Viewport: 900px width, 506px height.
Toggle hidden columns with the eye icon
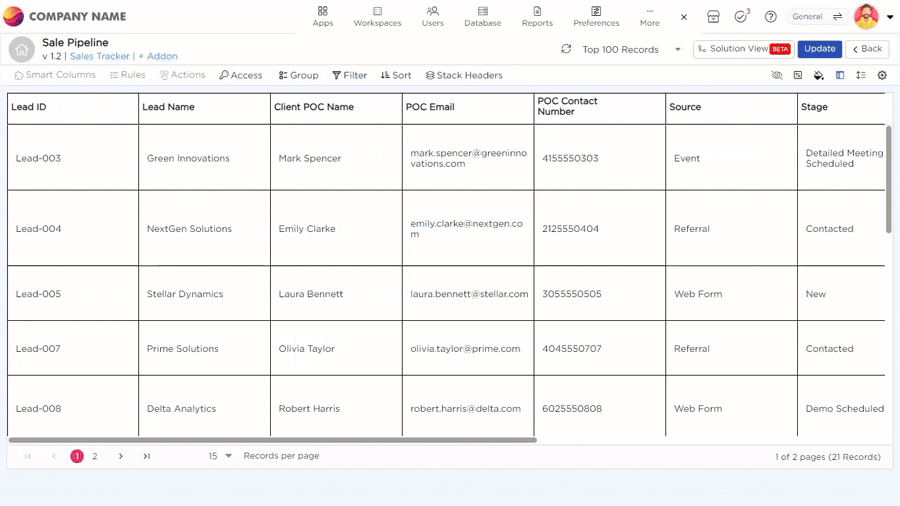(777, 75)
